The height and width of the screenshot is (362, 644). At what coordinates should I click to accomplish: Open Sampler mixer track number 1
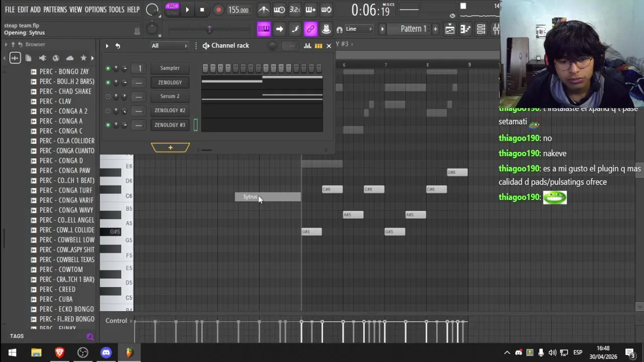pyautogui.click(x=140, y=68)
